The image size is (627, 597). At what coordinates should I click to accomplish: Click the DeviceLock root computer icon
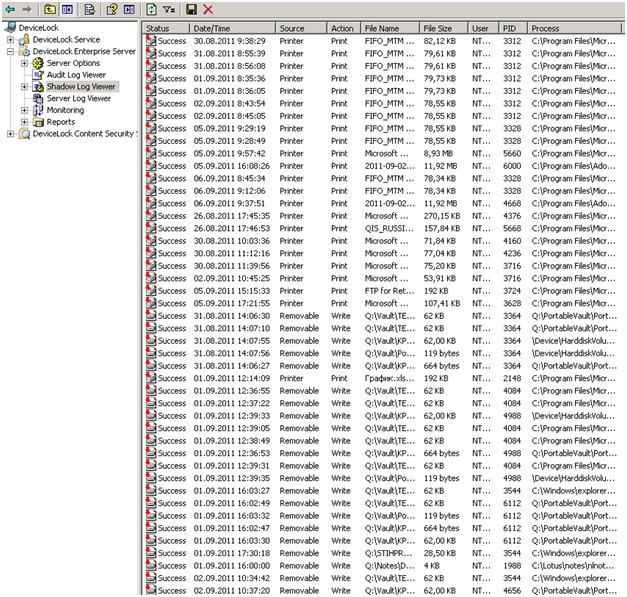click(10, 28)
